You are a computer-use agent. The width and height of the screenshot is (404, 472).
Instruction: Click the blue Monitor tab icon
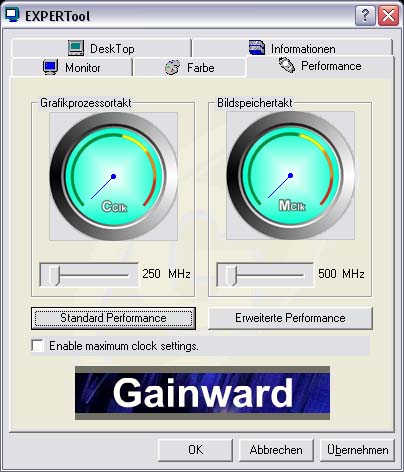tap(51, 67)
